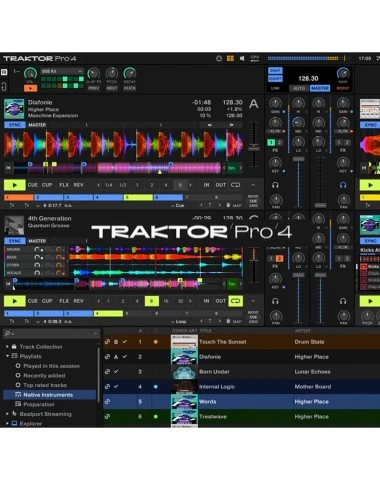Click tempo bend up arrow on Diafonie deck

232,125
